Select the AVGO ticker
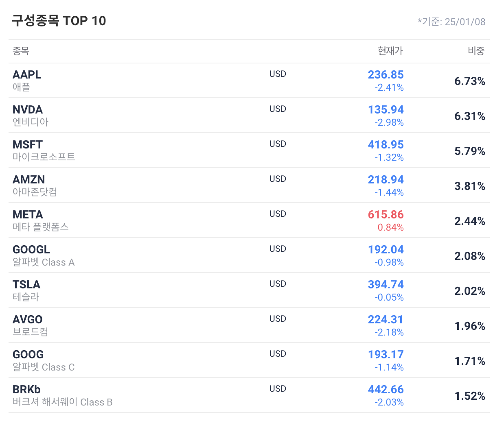Image resolution: width=504 pixels, height=423 pixels. (x=28, y=319)
